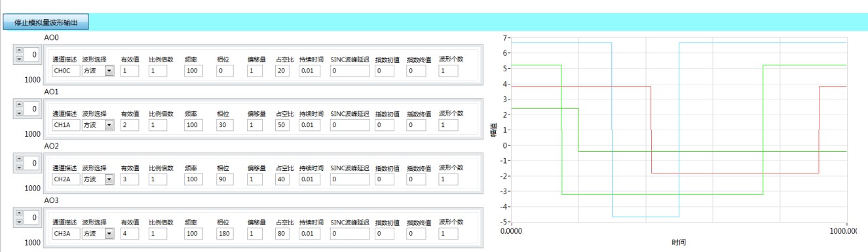Open the AO2 波形选择 dropdown arrow
This screenshot has height=252, width=868.
click(109, 179)
